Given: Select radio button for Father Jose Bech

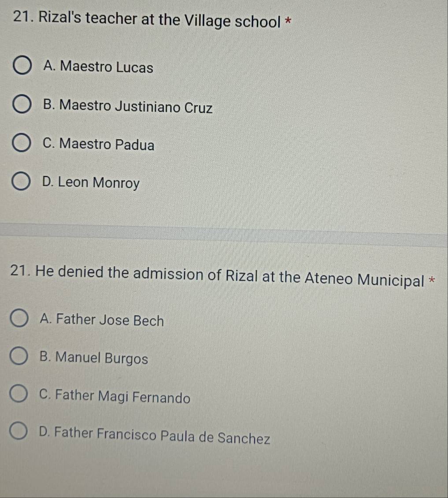Looking at the screenshot, I should point(19,318).
